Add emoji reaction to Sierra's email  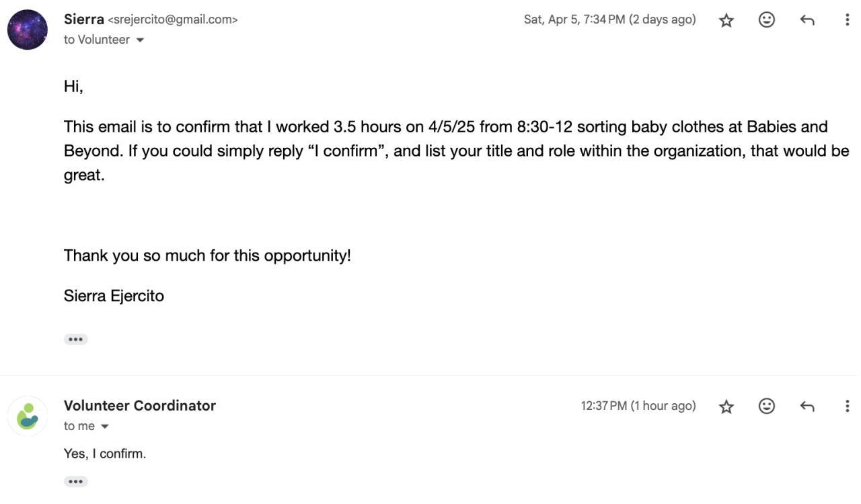point(767,20)
